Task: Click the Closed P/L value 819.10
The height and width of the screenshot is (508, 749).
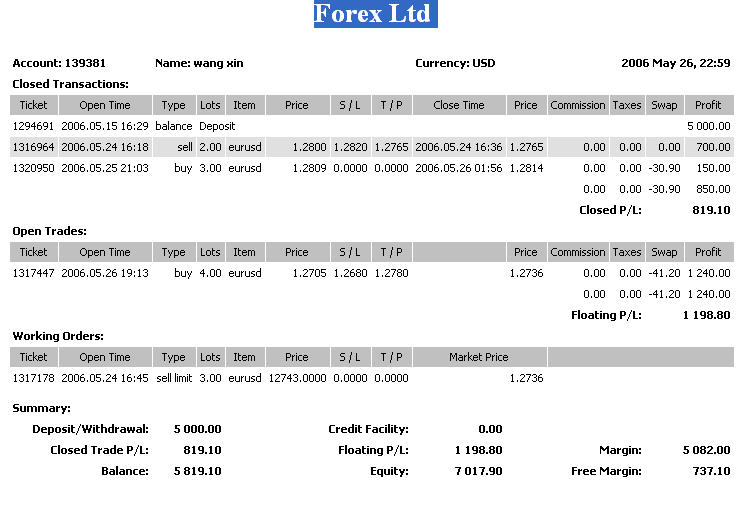Action: (x=710, y=210)
